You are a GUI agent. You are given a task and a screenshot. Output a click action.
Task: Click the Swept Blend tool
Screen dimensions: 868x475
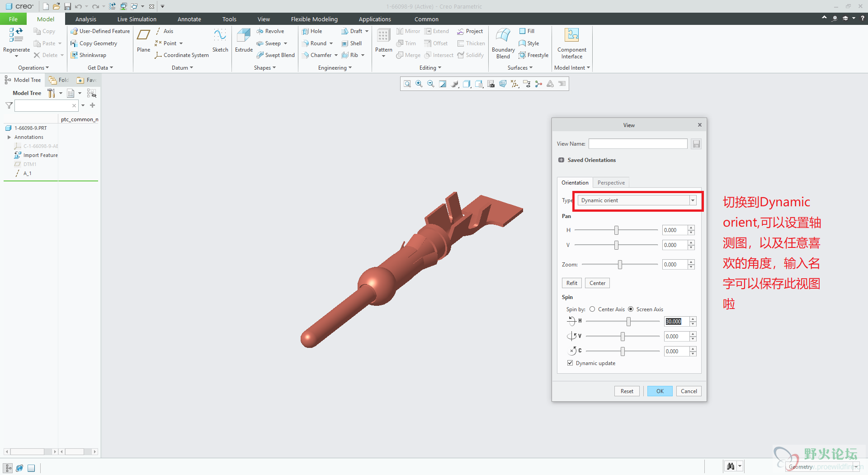click(275, 55)
